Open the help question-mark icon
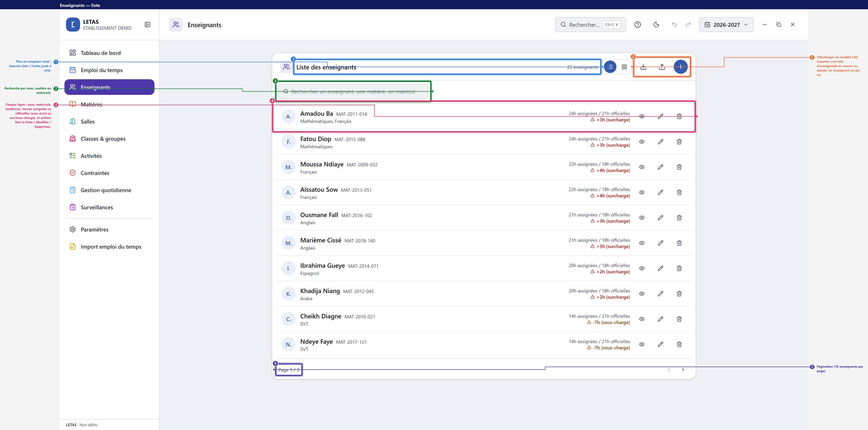The width and height of the screenshot is (868, 430). 638,24
